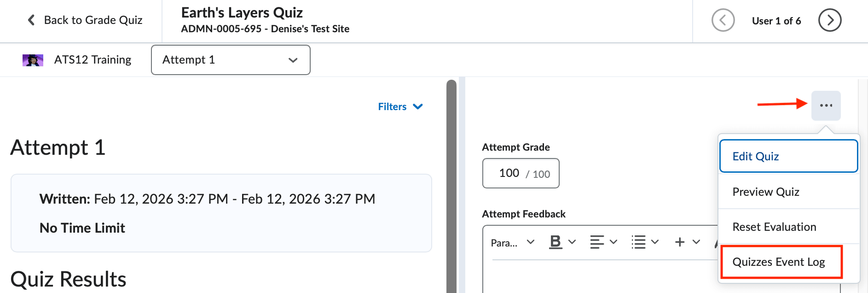Screen dimensions: 868x293
Task: Click the text alignment icon
Action: click(596, 241)
